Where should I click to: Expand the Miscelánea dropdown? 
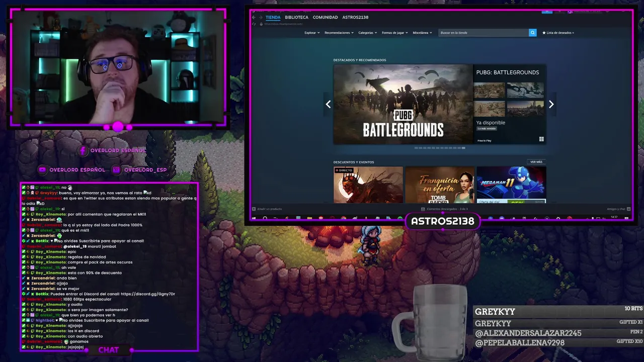click(x=422, y=33)
